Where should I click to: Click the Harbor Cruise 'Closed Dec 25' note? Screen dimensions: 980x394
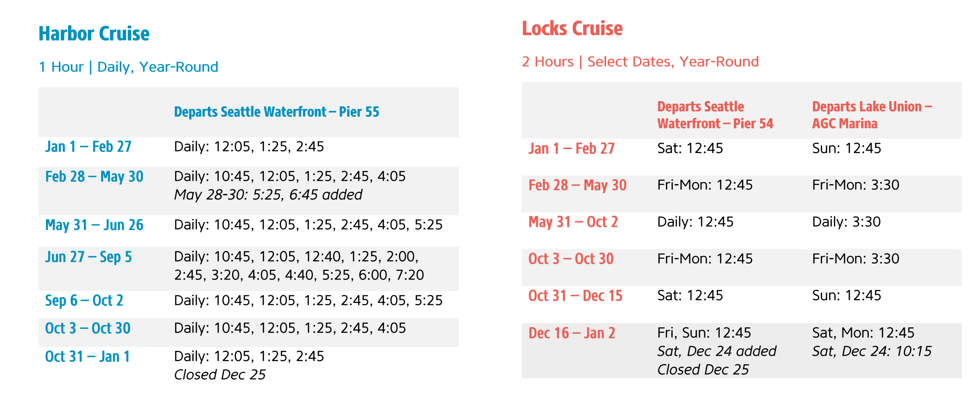tap(220, 375)
